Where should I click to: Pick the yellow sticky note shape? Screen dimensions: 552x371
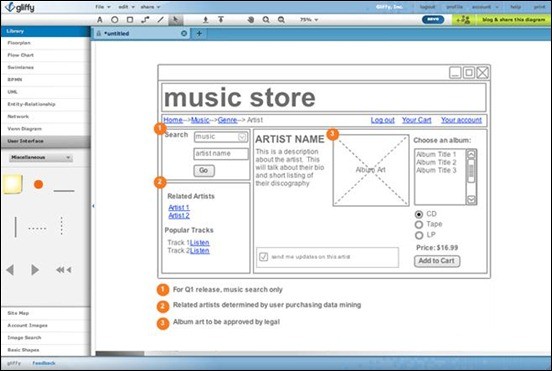tap(13, 184)
